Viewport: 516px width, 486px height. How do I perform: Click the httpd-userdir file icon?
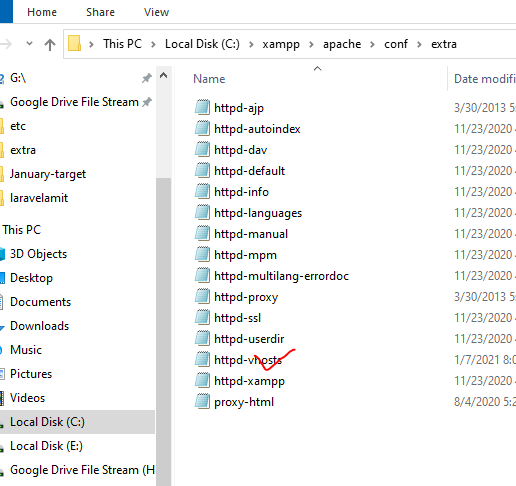pos(202,338)
